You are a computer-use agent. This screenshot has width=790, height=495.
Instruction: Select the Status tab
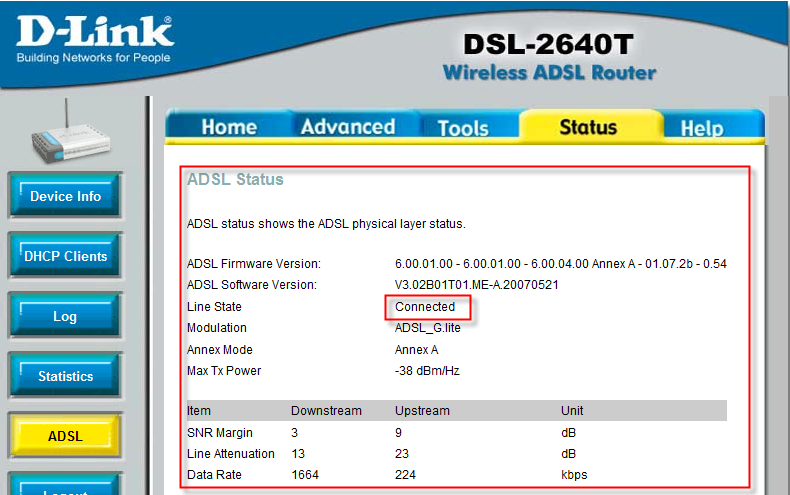tap(588, 127)
